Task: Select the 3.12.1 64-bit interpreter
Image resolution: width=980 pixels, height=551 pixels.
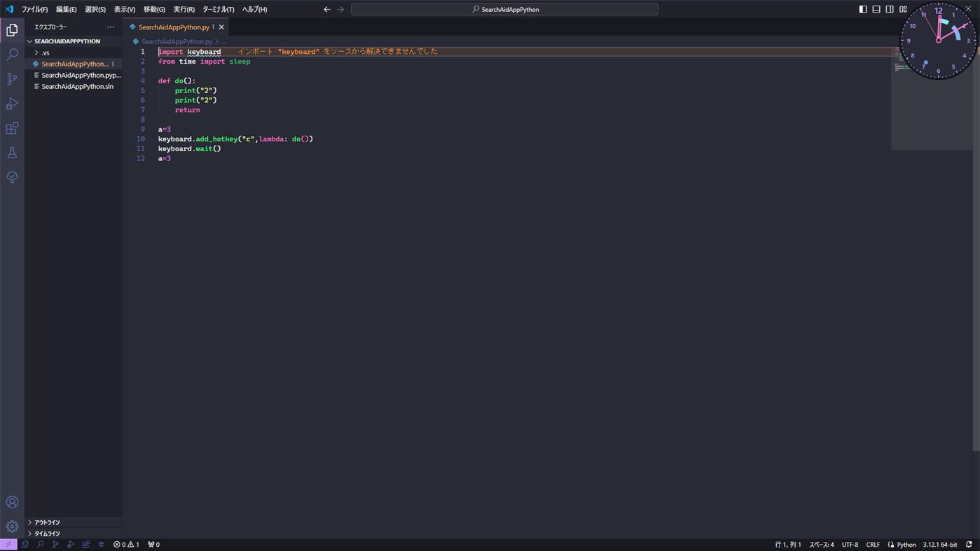Action: click(940, 545)
